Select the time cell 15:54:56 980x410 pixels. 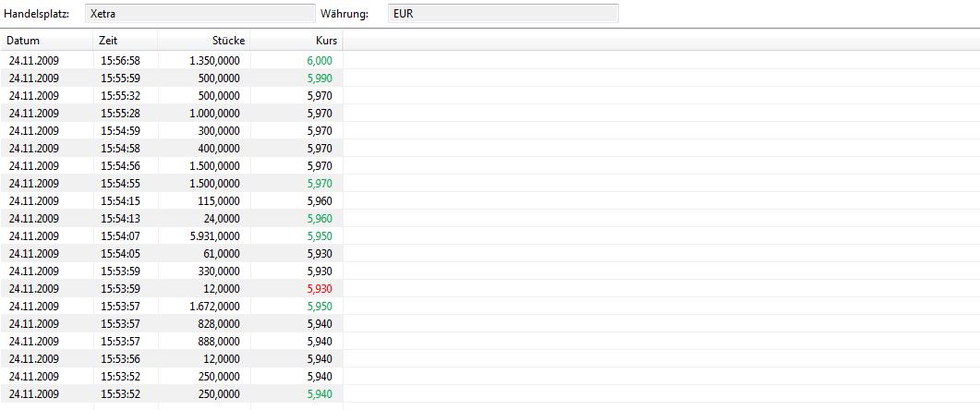coord(120,165)
